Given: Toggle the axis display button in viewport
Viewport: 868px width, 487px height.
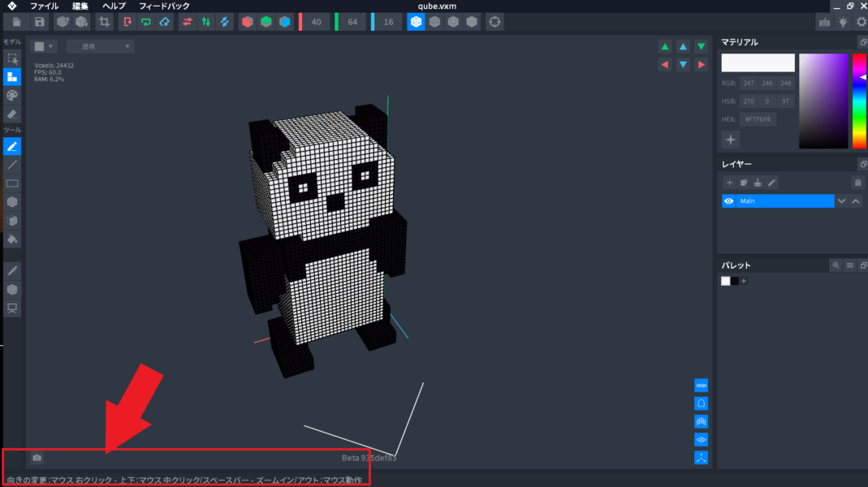Looking at the screenshot, I should coord(701,458).
